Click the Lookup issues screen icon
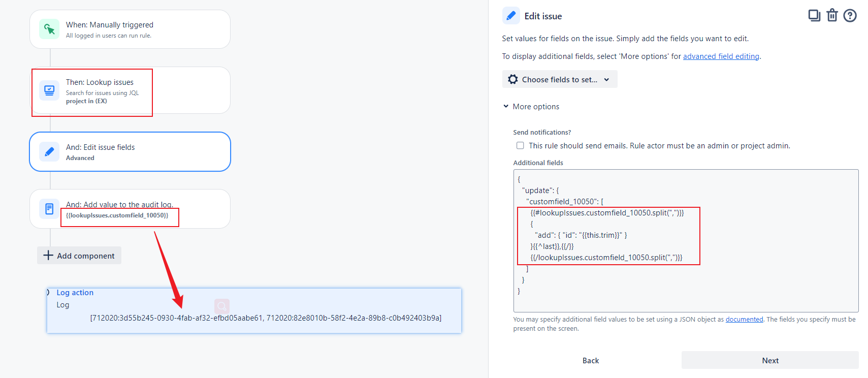This screenshot has width=868, height=378. coord(49,90)
